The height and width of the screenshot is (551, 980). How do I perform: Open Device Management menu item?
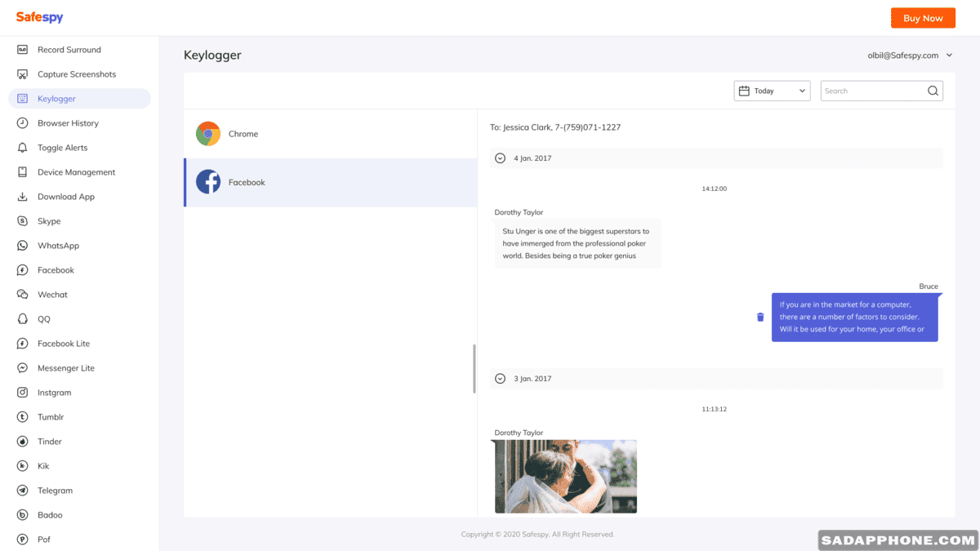coord(76,172)
